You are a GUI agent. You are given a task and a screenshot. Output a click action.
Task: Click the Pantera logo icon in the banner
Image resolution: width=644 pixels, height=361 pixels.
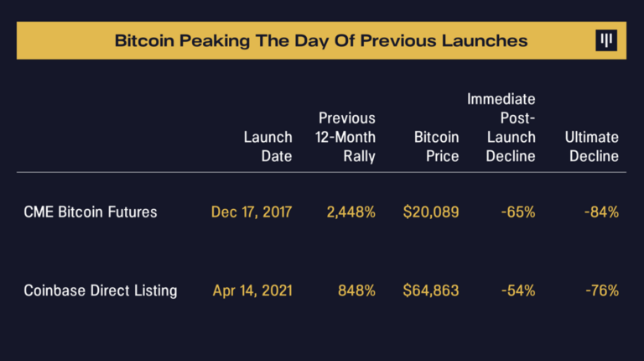click(x=605, y=41)
